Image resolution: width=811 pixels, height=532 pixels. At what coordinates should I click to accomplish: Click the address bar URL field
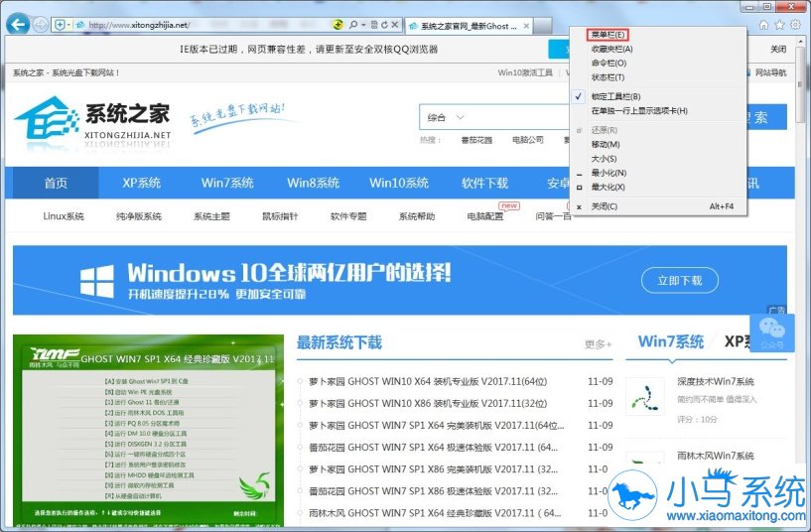click(206, 25)
